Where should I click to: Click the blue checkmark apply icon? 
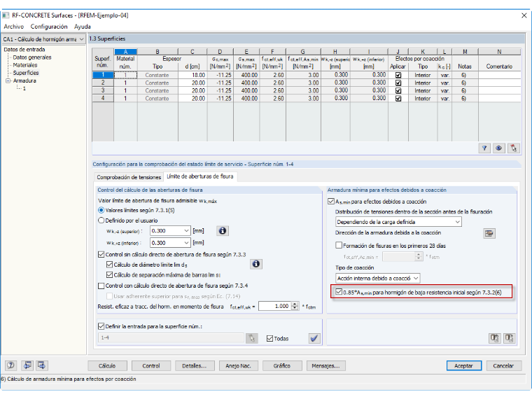point(314,338)
